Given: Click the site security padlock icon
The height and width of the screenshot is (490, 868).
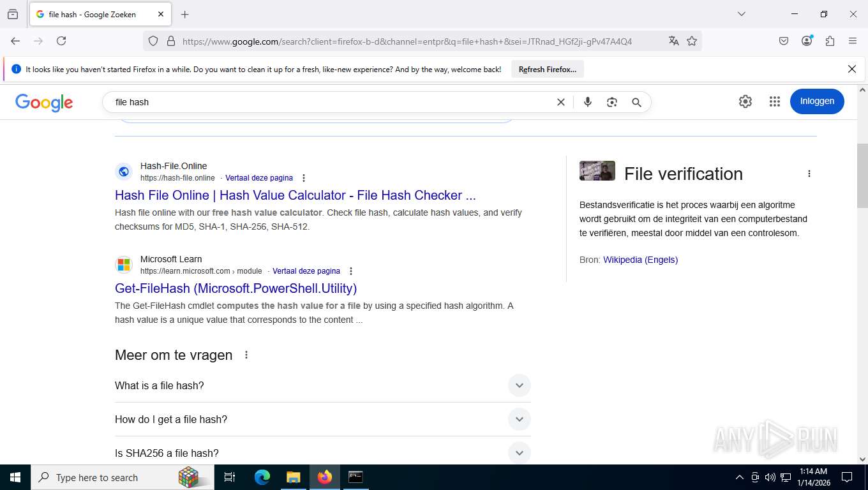Looking at the screenshot, I should [x=170, y=41].
